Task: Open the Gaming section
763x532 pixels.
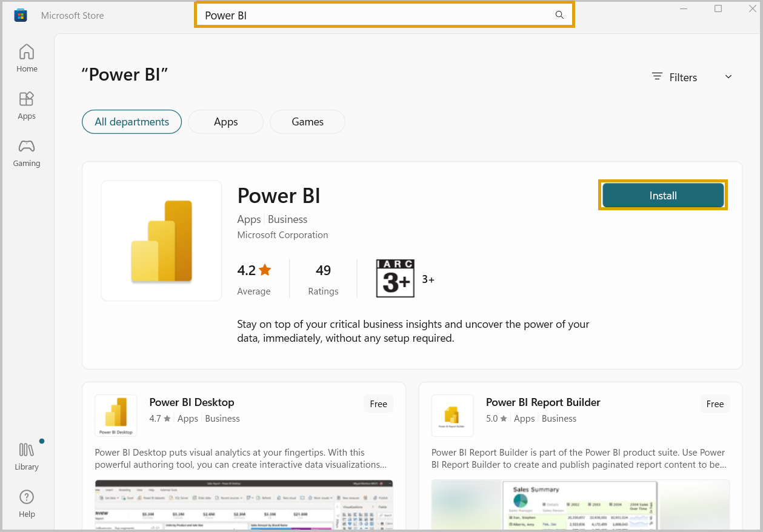Action: [26, 152]
